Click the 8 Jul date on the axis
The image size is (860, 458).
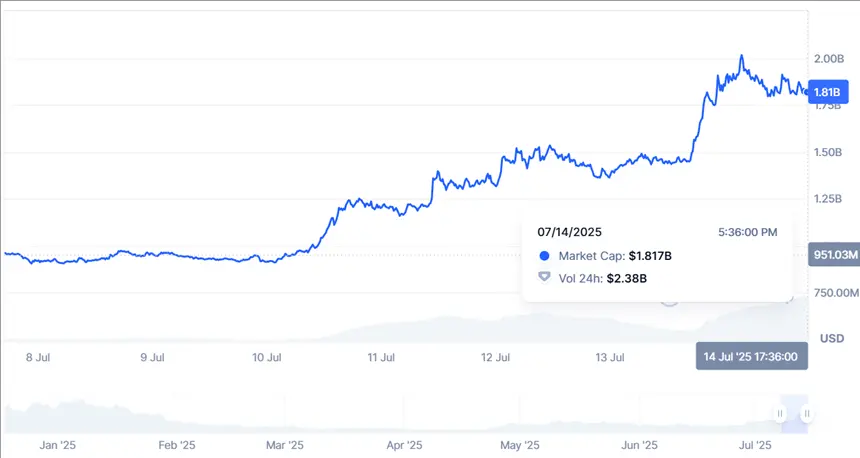pyautogui.click(x=36, y=357)
